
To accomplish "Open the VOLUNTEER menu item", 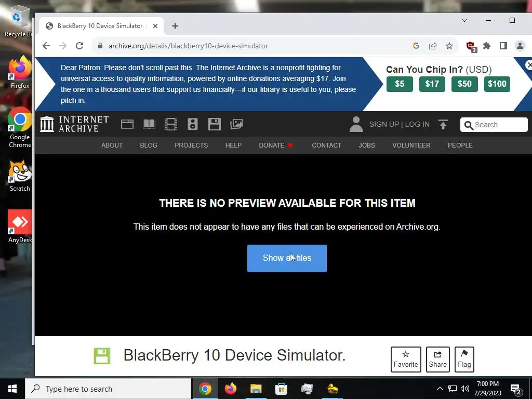I will click(x=411, y=145).
